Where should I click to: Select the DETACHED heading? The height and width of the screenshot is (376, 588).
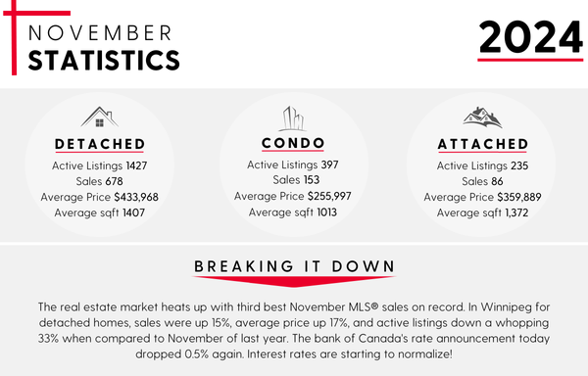(100, 144)
